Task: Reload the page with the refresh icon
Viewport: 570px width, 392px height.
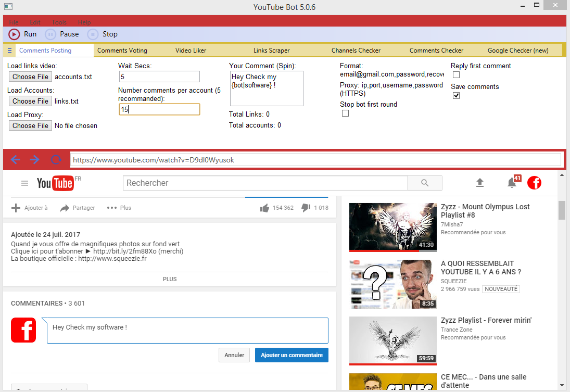Action: tap(56, 160)
